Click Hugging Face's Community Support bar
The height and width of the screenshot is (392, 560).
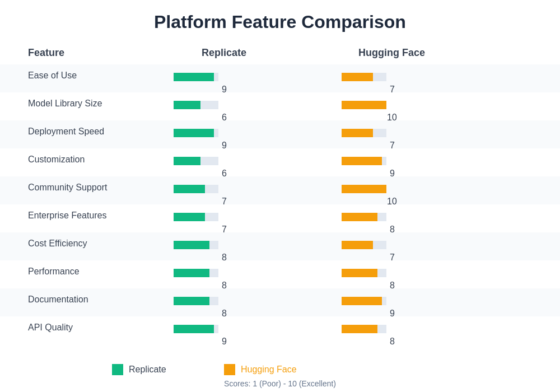364,189
